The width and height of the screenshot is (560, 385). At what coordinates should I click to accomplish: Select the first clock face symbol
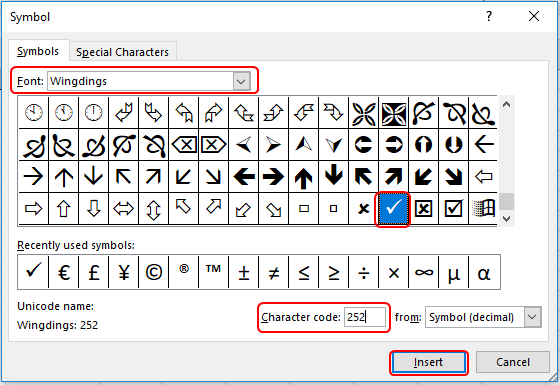click(x=33, y=112)
